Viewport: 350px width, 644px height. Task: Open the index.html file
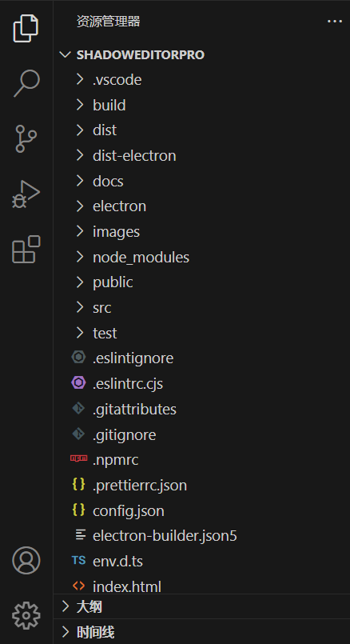pos(201,586)
